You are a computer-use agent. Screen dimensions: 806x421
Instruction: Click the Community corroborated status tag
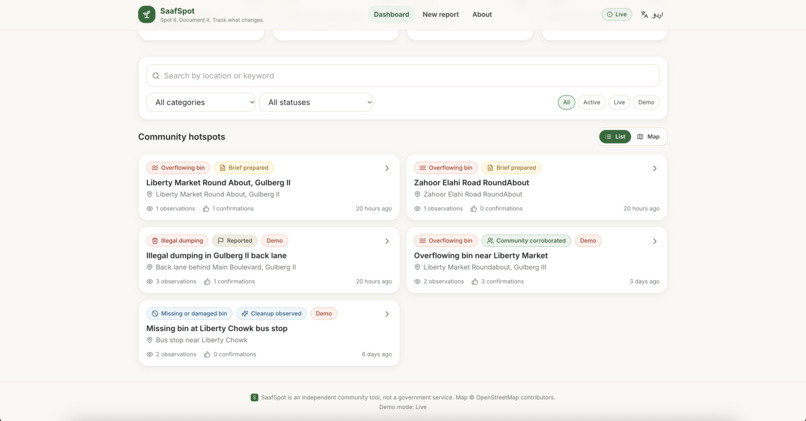tap(526, 241)
